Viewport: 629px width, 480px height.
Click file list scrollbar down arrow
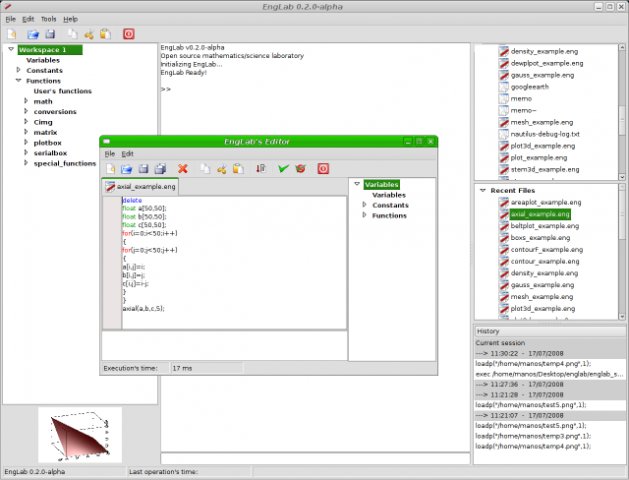click(x=622, y=177)
